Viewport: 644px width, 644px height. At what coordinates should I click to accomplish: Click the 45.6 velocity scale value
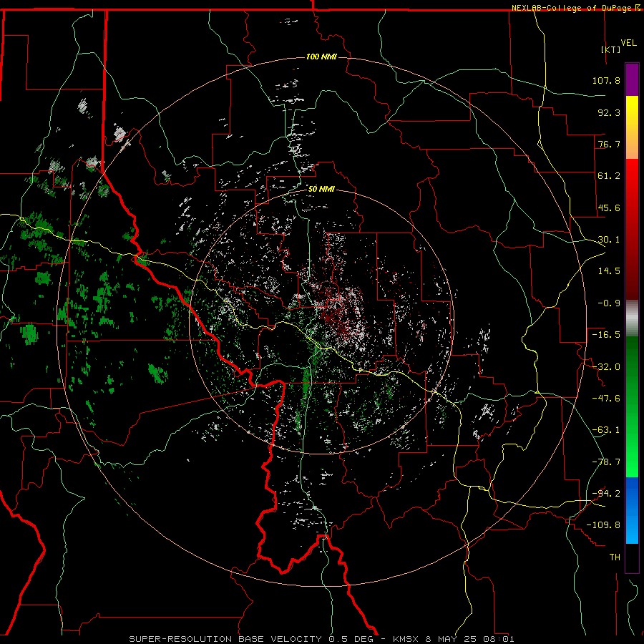(609, 208)
